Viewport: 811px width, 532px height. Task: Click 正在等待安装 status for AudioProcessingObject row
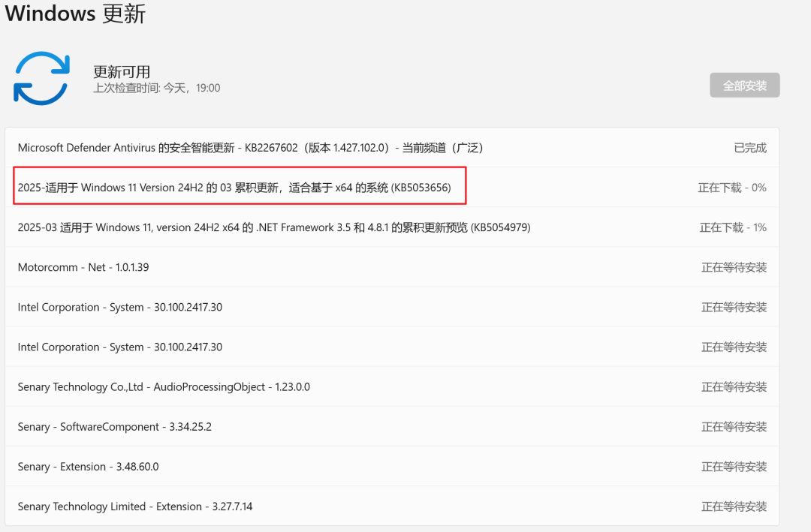734,387
